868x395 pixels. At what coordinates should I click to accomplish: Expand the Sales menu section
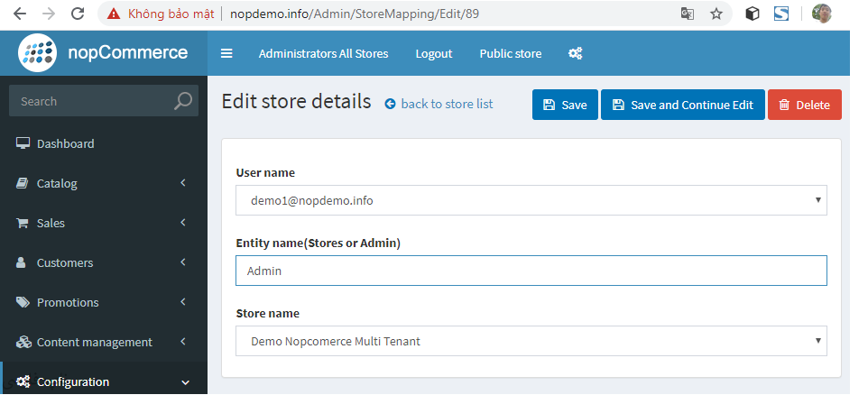(103, 223)
